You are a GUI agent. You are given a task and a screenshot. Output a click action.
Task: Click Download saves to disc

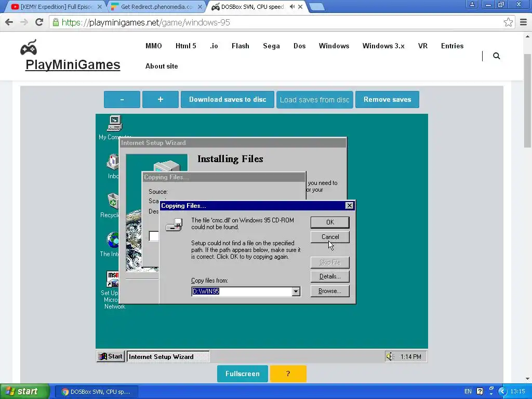pos(228,99)
